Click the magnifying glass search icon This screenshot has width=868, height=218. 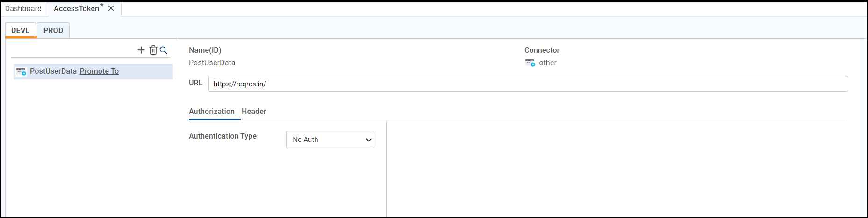click(x=164, y=50)
